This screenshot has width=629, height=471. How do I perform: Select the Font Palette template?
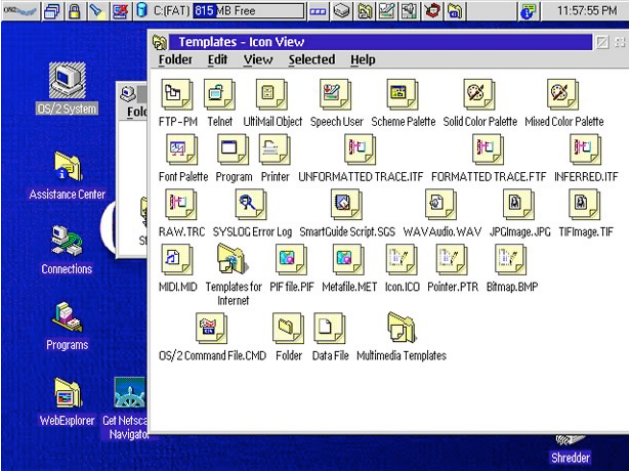click(x=183, y=150)
